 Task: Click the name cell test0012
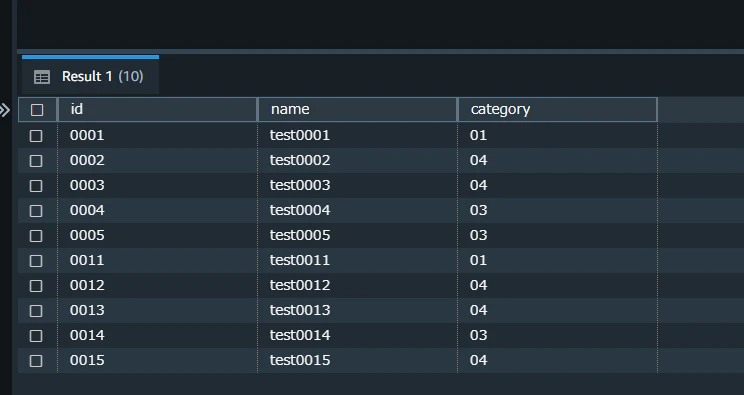click(357, 285)
